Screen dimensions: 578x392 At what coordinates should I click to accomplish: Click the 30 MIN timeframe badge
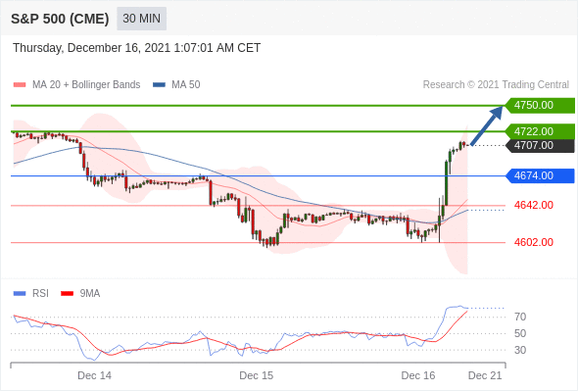(x=141, y=19)
